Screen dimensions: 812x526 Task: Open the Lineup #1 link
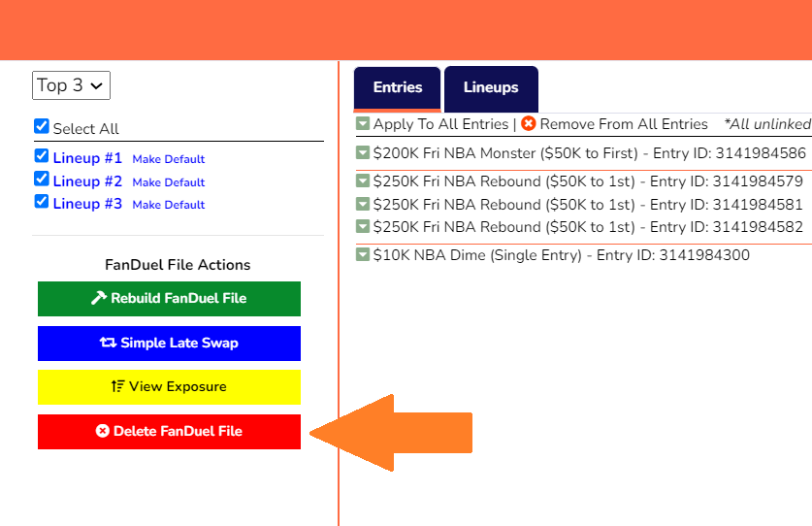(87, 158)
